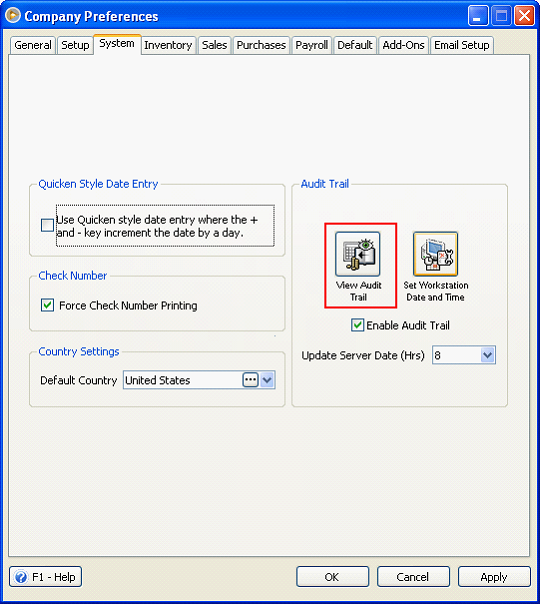Click the 'Country Settings' group heading
This screenshot has width=541, height=605.
[79, 352]
